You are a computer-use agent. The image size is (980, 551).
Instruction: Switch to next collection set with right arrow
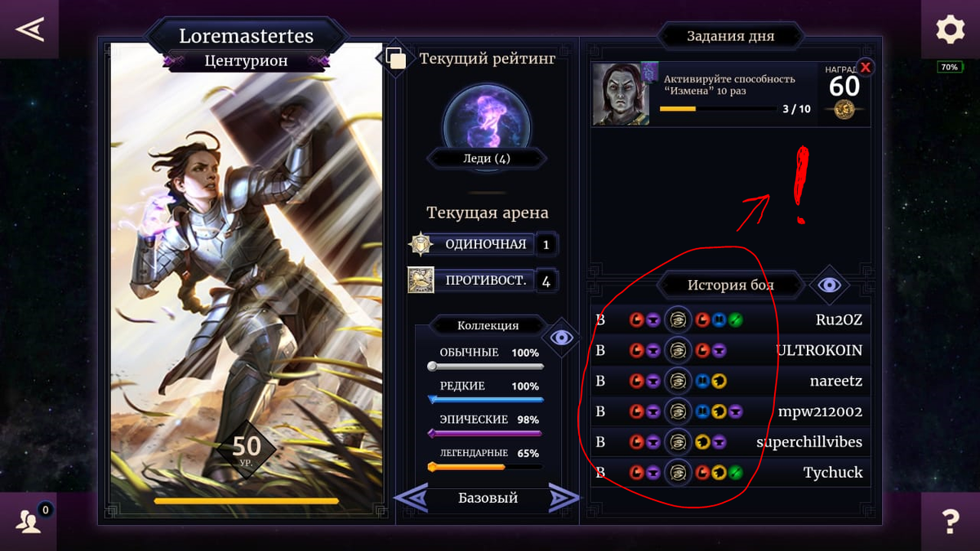[x=563, y=497]
